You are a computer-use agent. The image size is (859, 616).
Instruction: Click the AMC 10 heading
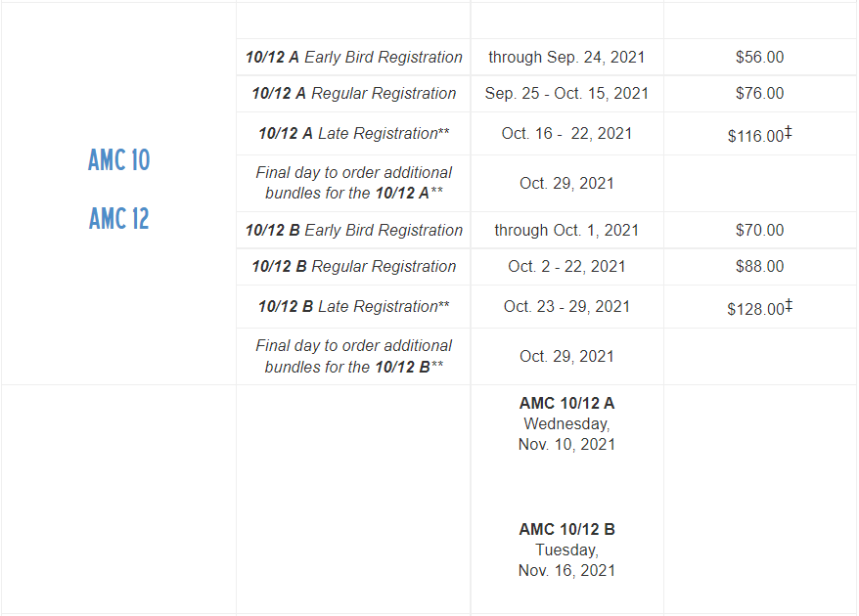(119, 160)
